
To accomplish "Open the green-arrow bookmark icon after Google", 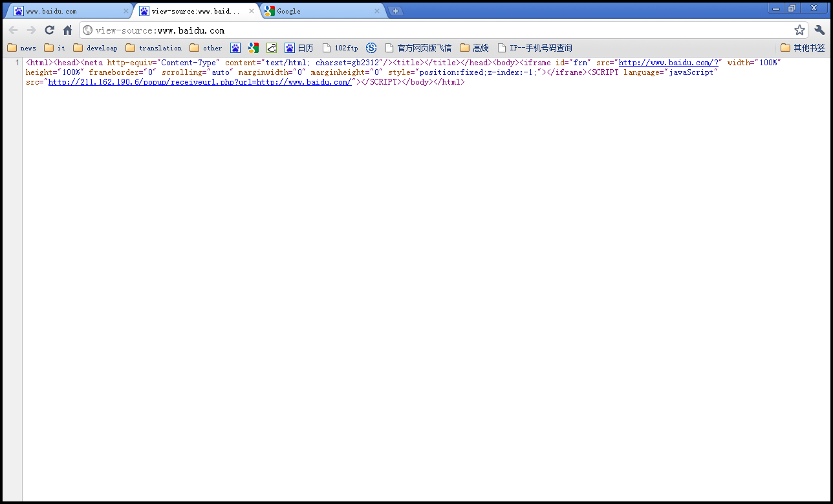I will pyautogui.click(x=272, y=48).
